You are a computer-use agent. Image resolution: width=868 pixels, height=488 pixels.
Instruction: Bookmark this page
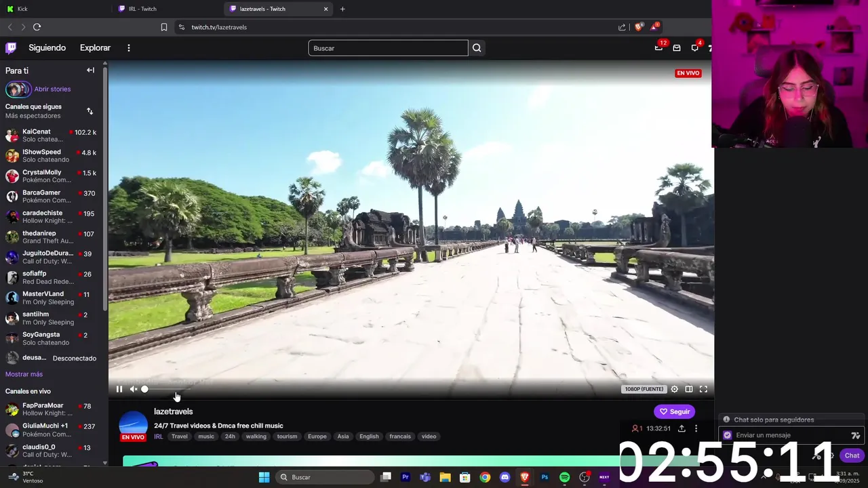(x=164, y=27)
